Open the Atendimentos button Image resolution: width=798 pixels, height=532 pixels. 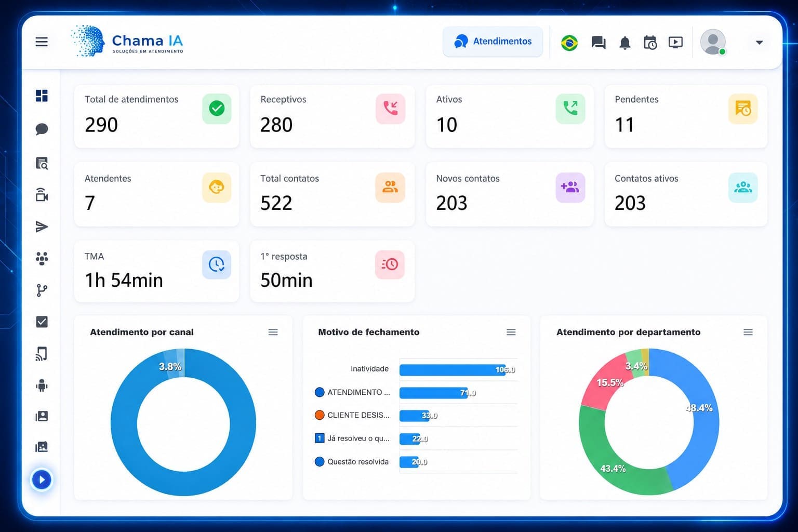point(493,42)
